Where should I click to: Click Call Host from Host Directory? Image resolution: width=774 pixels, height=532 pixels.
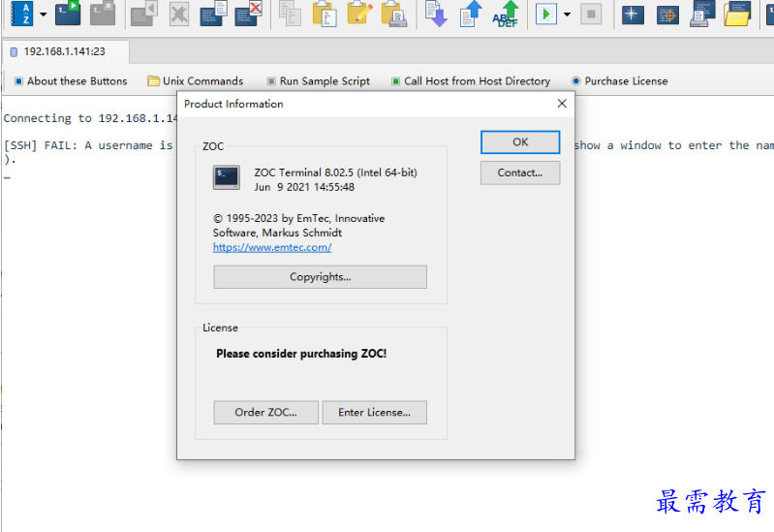[471, 81]
